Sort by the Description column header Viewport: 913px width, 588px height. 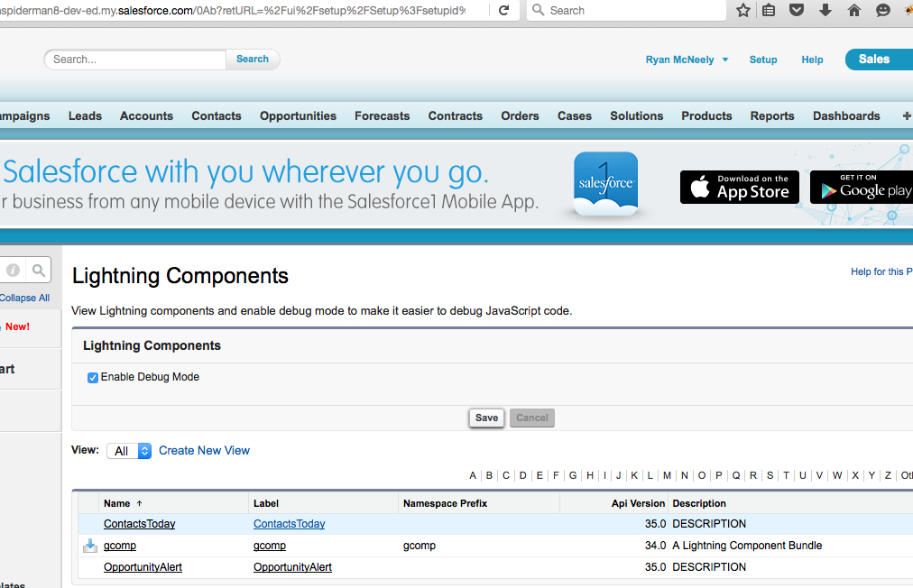(698, 503)
